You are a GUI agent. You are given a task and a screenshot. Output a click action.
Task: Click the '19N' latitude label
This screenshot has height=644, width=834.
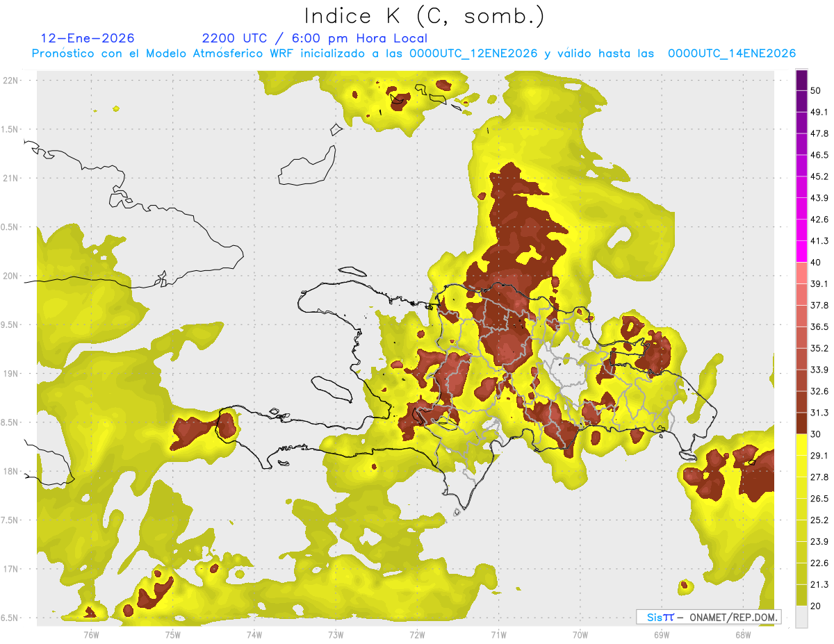pos(12,374)
